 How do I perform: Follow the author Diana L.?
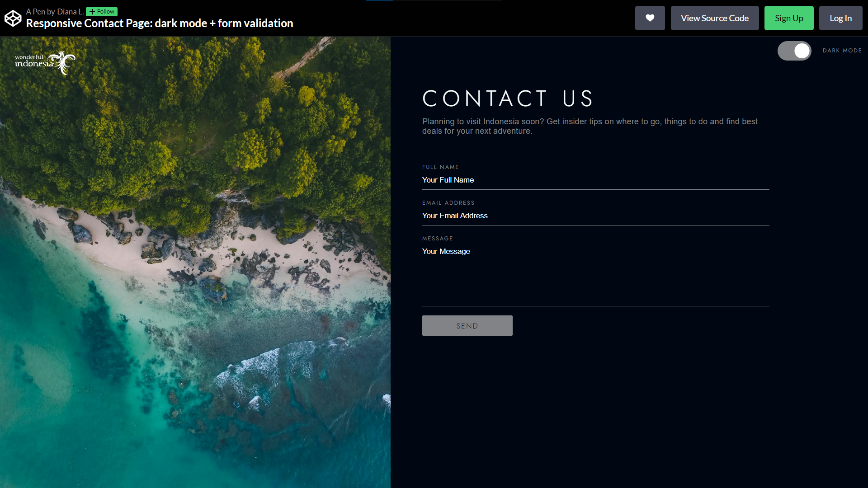click(x=101, y=11)
